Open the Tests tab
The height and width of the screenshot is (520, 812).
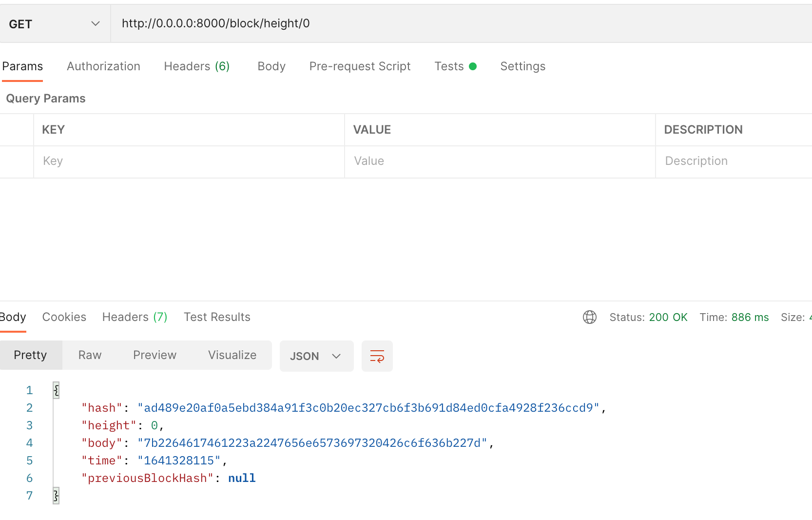point(455,66)
